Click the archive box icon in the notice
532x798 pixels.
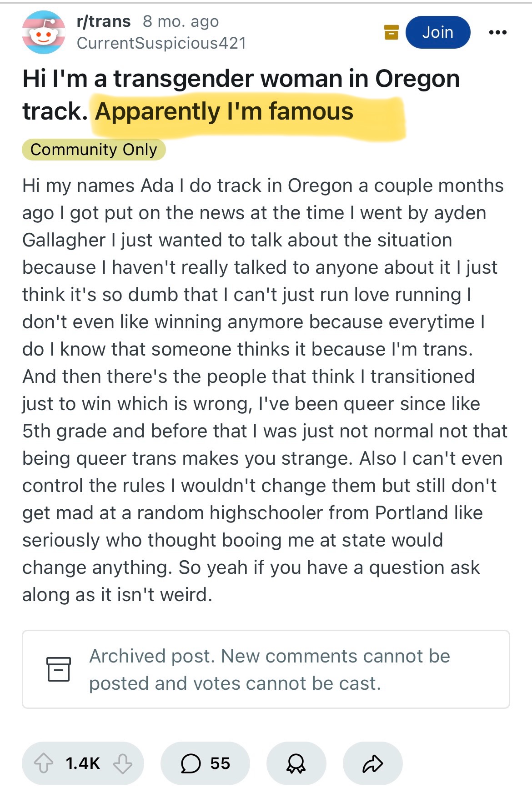[59, 669]
